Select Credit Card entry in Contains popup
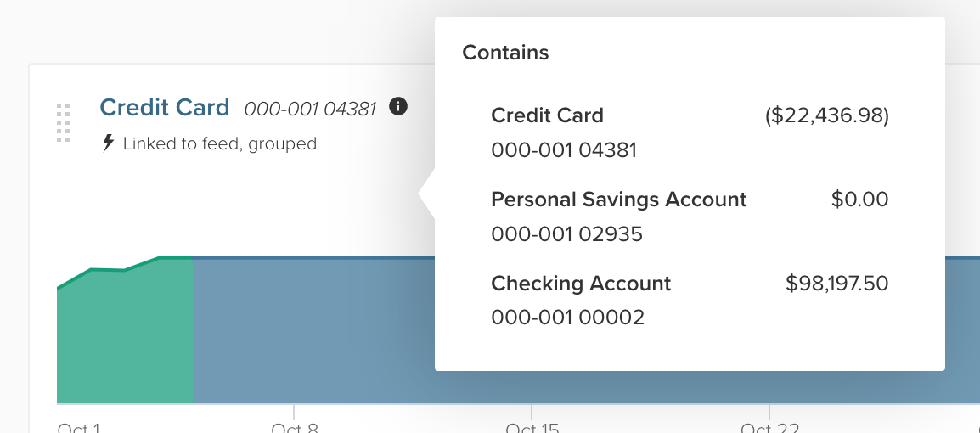The image size is (980, 433). coord(548,115)
